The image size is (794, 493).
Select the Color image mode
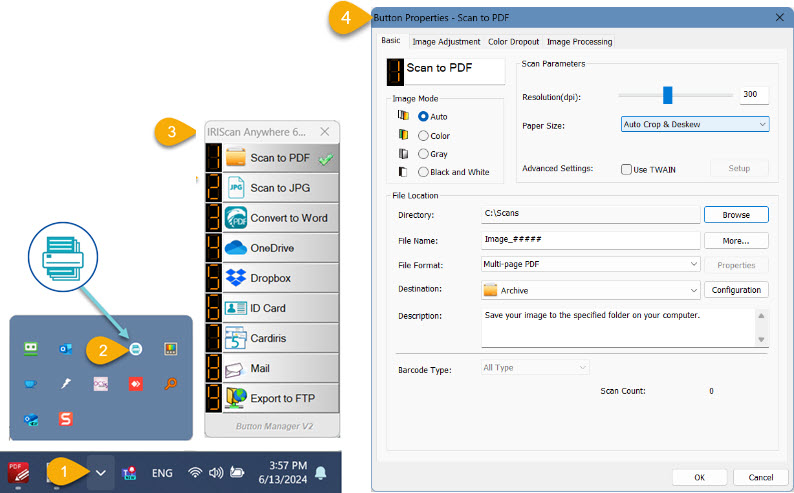coord(424,135)
